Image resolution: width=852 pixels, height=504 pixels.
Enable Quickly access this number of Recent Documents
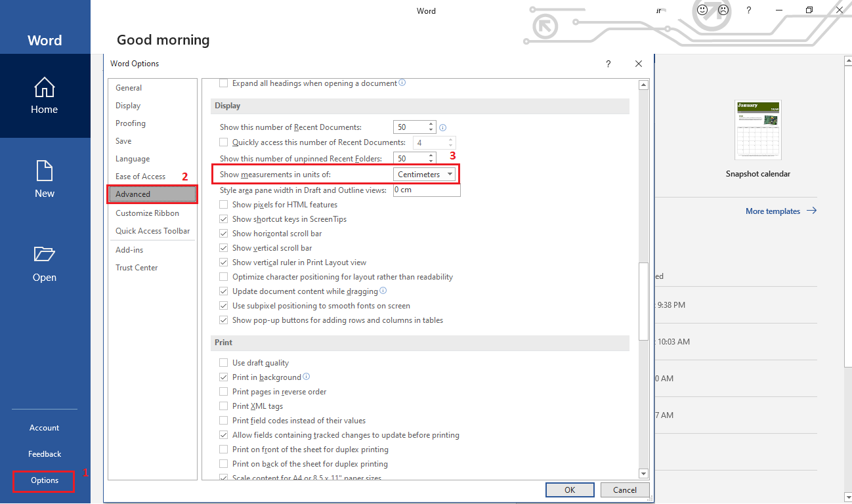[223, 142]
